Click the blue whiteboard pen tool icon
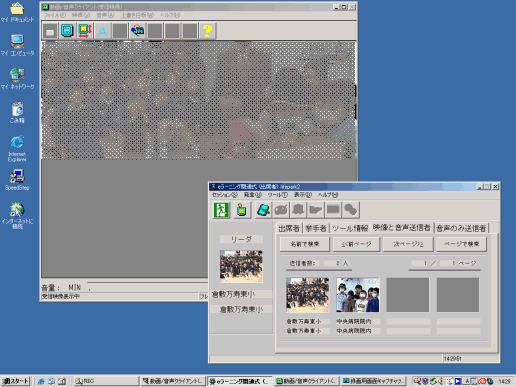 coord(263,210)
